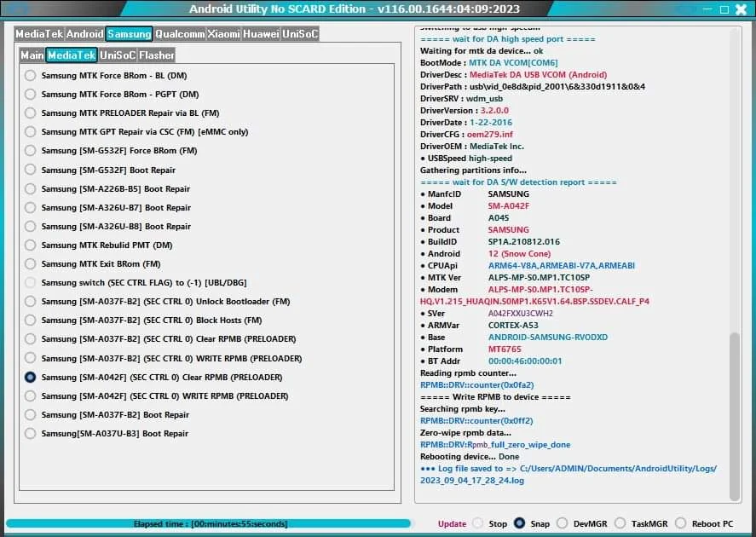This screenshot has height=537, width=756.
Task: Click the SM-A042F model value in log
Action: pyautogui.click(x=508, y=205)
